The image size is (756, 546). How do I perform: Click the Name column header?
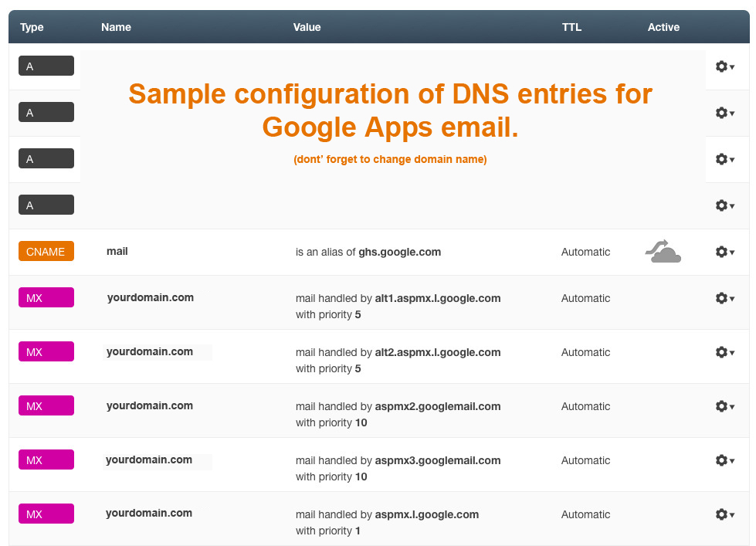(116, 27)
